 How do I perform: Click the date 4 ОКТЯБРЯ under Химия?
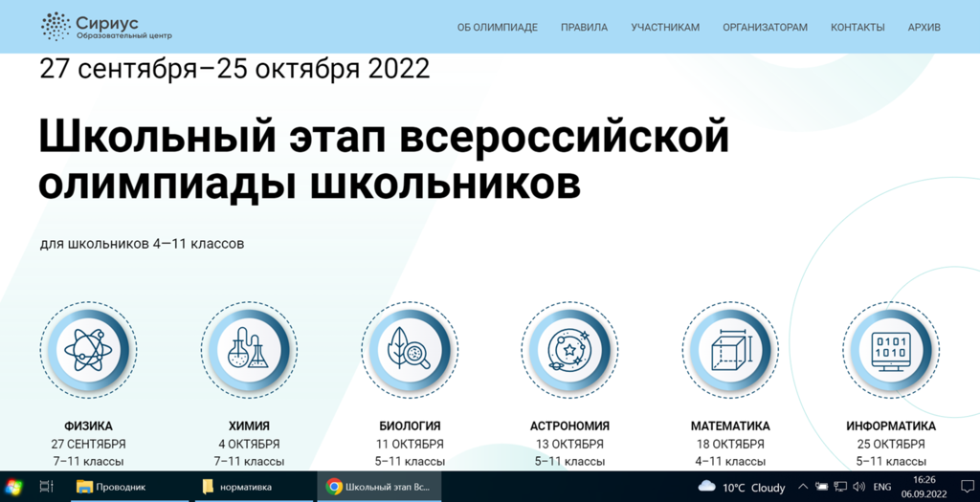[x=249, y=444]
